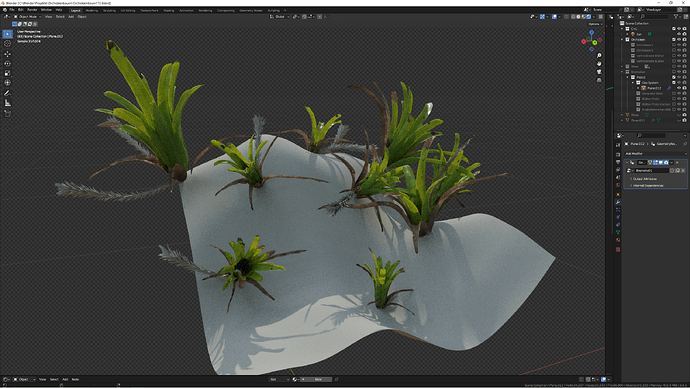Open the File menu
This screenshot has width=690, height=388.
pyautogui.click(x=12, y=10)
